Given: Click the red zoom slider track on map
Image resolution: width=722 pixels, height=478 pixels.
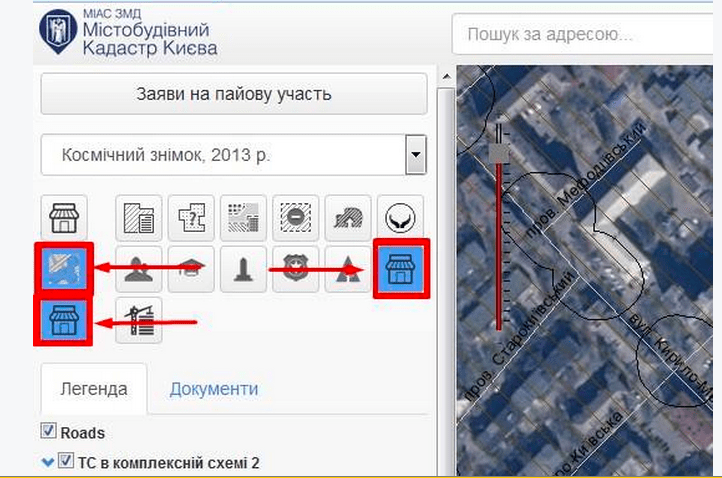Looking at the screenshot, I should point(499,246).
